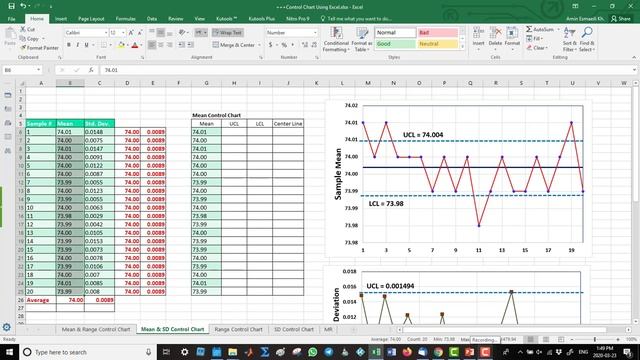This screenshot has width=640, height=360.
Task: Toggle Wrap Text
Action: click(227, 33)
